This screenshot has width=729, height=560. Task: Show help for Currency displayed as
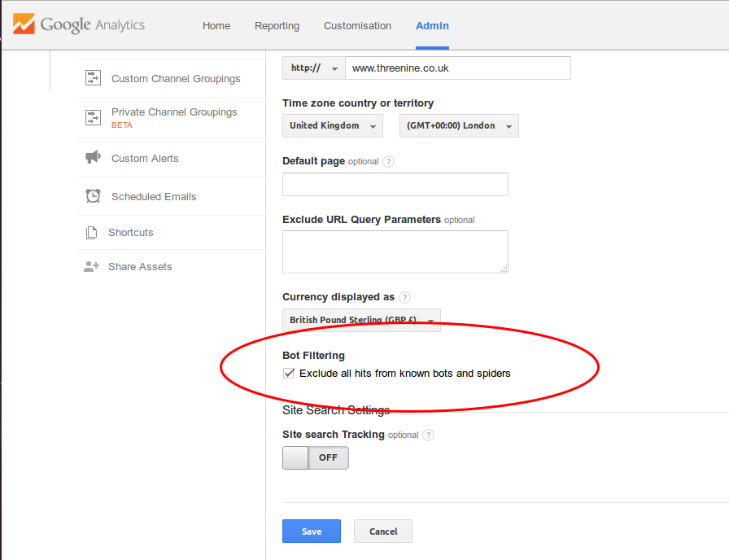405,297
